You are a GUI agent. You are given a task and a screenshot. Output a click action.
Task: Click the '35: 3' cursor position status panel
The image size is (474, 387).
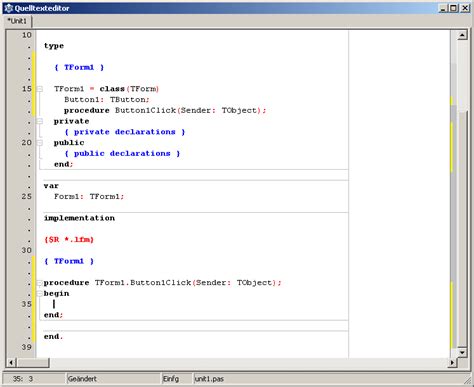click(34, 379)
